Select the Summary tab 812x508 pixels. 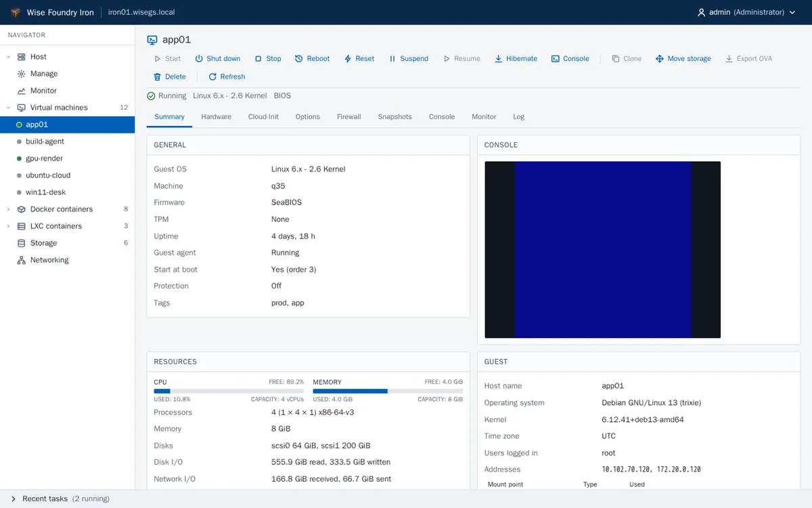(169, 117)
